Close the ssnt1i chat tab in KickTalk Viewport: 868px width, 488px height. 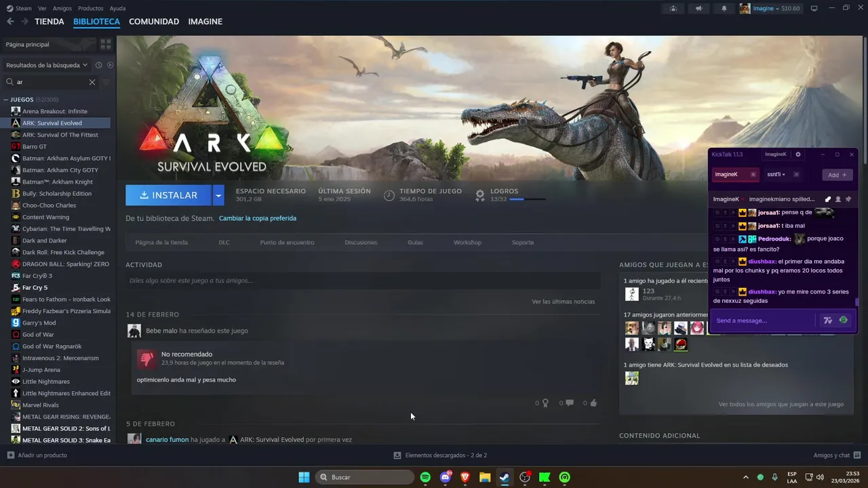[796, 174]
